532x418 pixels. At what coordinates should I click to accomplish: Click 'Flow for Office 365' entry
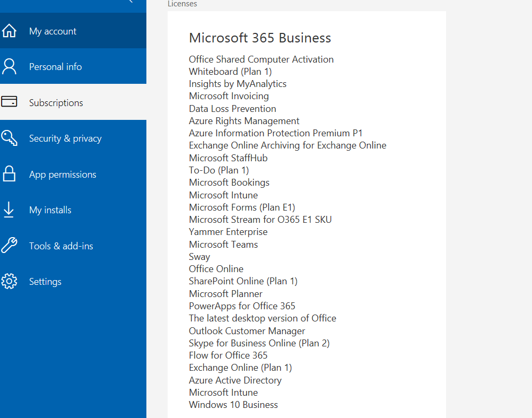tap(228, 355)
